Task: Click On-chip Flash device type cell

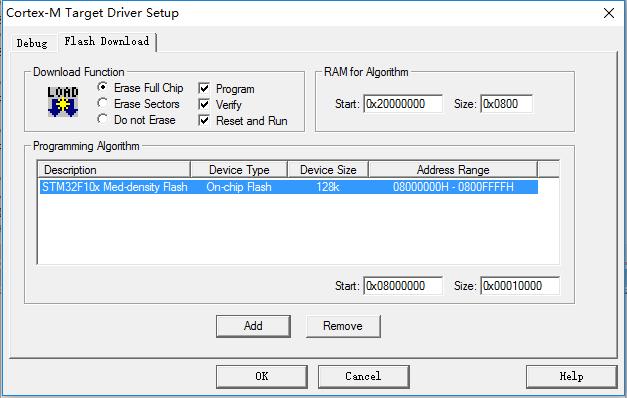Action: tap(239, 187)
